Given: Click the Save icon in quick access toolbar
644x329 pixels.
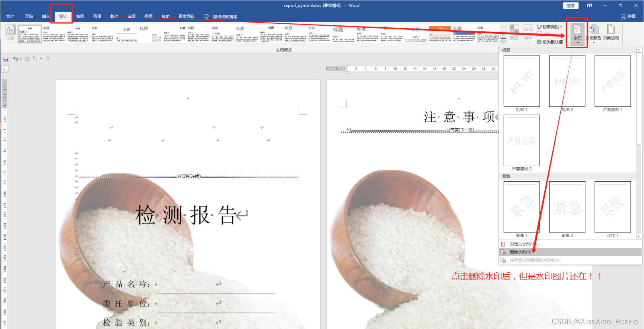Looking at the screenshot, I should (x=6, y=59).
